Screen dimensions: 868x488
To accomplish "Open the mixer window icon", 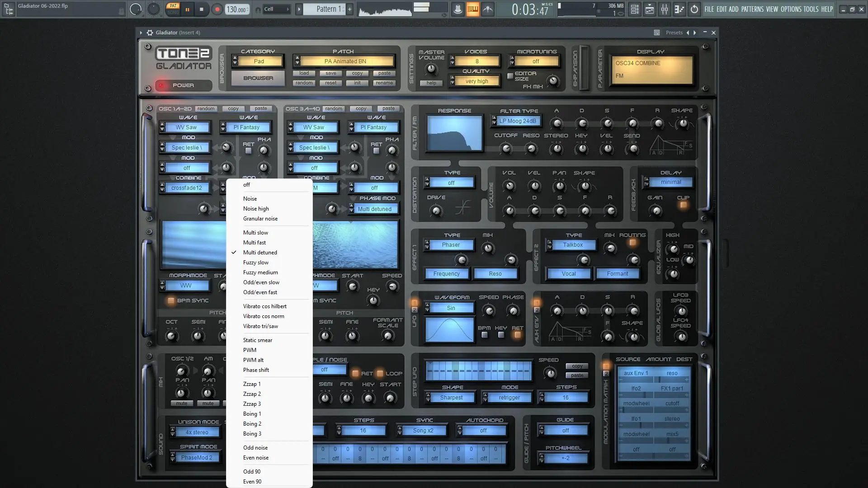I will tap(665, 9).
